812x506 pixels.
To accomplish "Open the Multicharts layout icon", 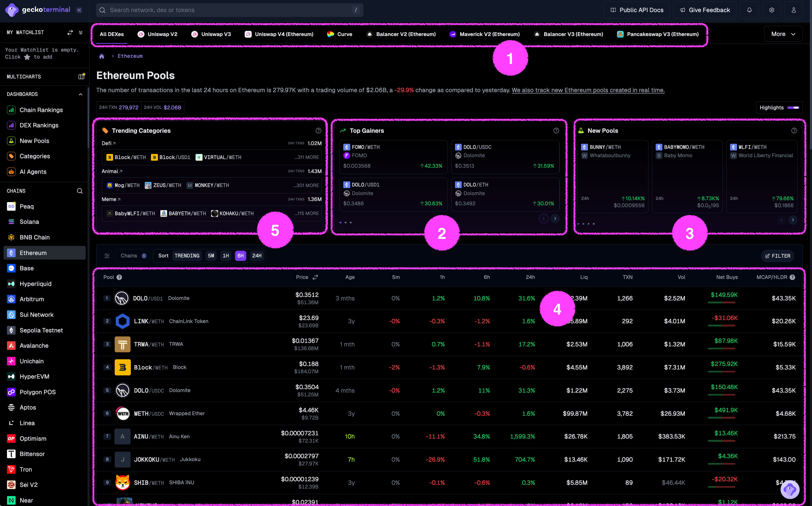I will click(x=81, y=77).
